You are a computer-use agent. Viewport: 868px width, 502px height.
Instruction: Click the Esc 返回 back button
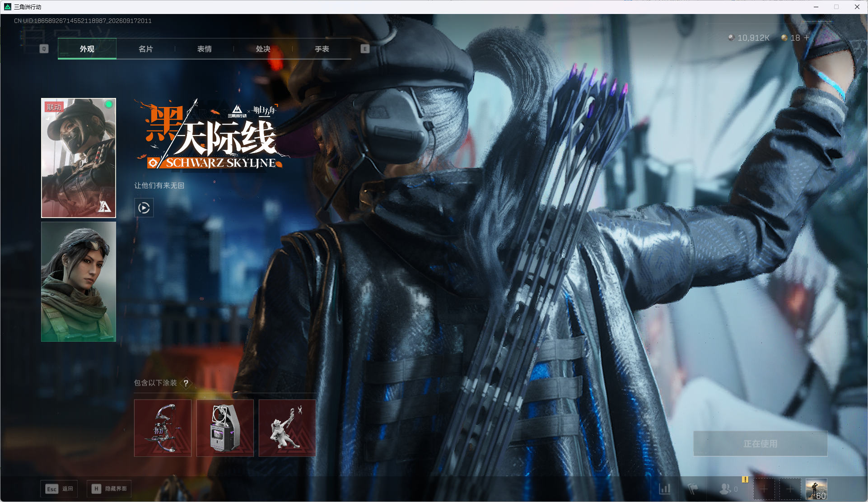59,489
